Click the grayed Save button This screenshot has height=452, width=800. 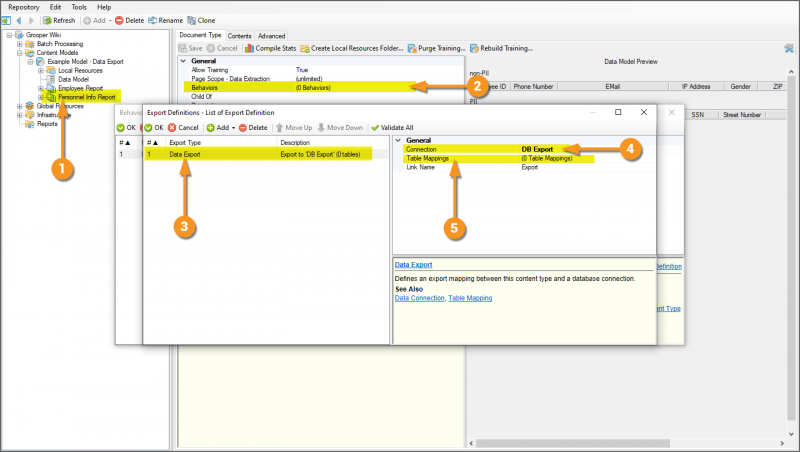pos(190,48)
